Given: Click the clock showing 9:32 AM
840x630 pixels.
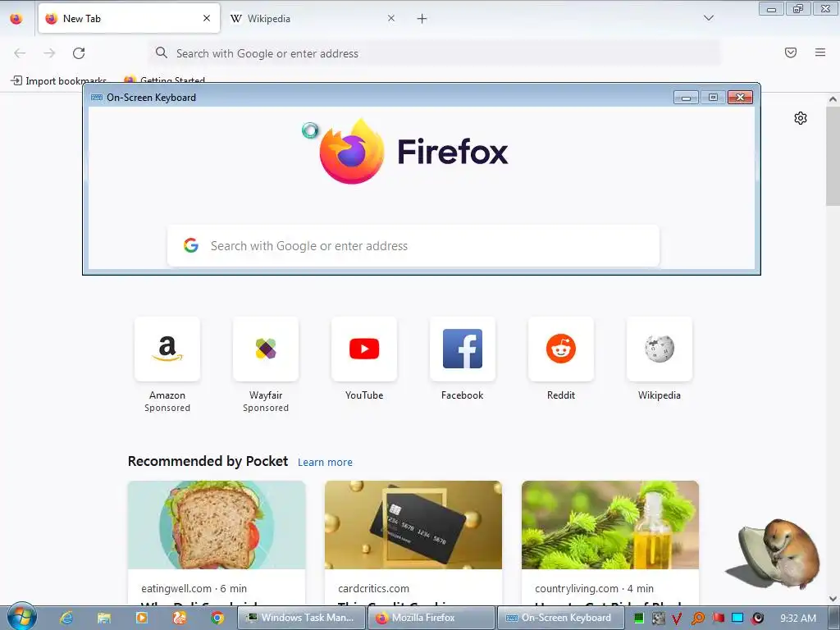Looking at the screenshot, I should click(x=798, y=619).
